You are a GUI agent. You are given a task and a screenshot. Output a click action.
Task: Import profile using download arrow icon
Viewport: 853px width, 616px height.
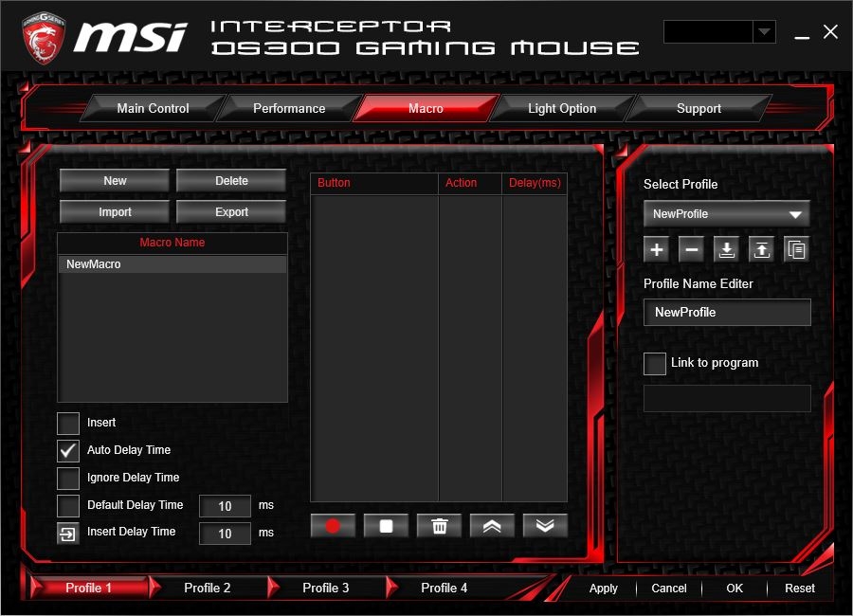pyautogui.click(x=726, y=249)
